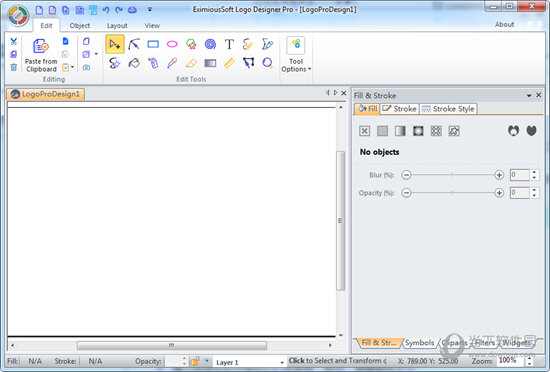Viewport: 550px width, 372px height.
Task: Open the Layout ribbon tab
Action: (x=117, y=26)
